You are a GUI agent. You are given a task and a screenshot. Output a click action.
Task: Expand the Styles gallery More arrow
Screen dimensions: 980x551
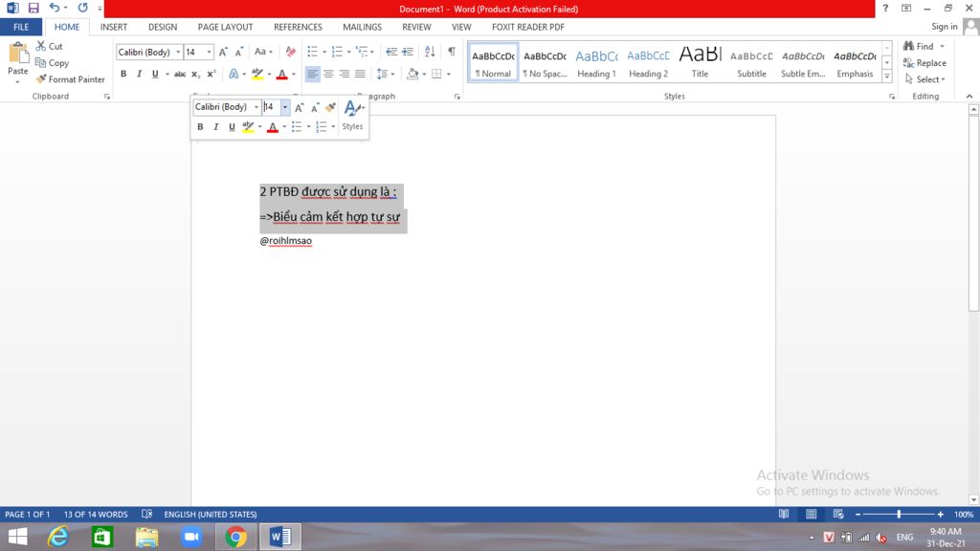click(x=887, y=77)
